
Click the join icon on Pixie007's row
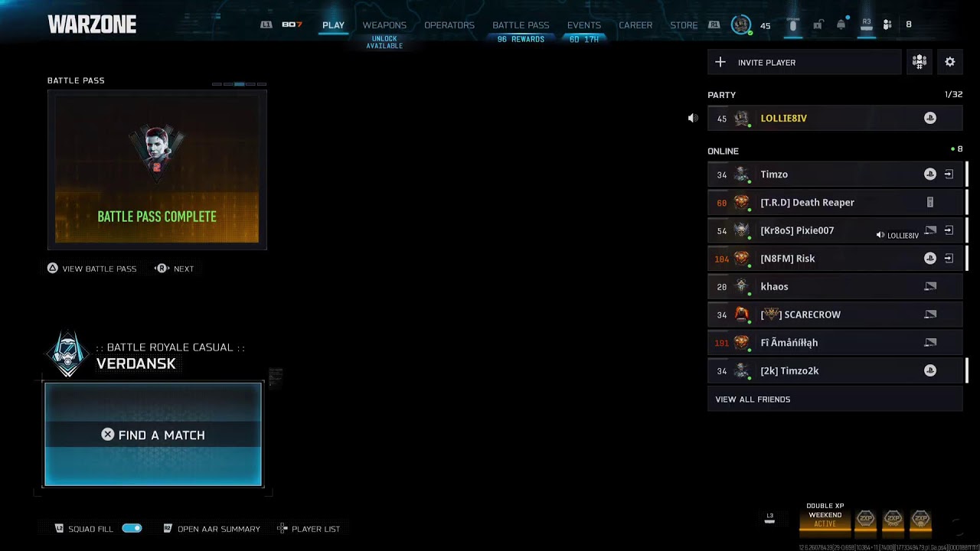click(x=949, y=230)
